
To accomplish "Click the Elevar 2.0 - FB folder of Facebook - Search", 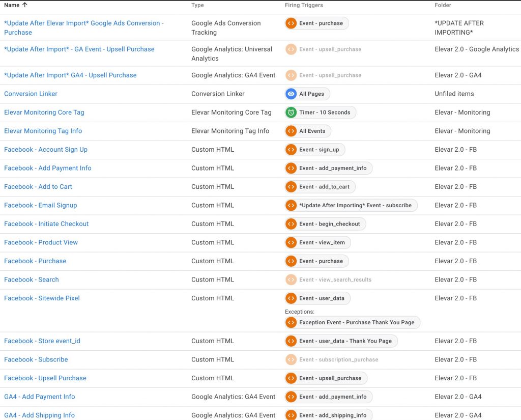I will tap(455, 280).
